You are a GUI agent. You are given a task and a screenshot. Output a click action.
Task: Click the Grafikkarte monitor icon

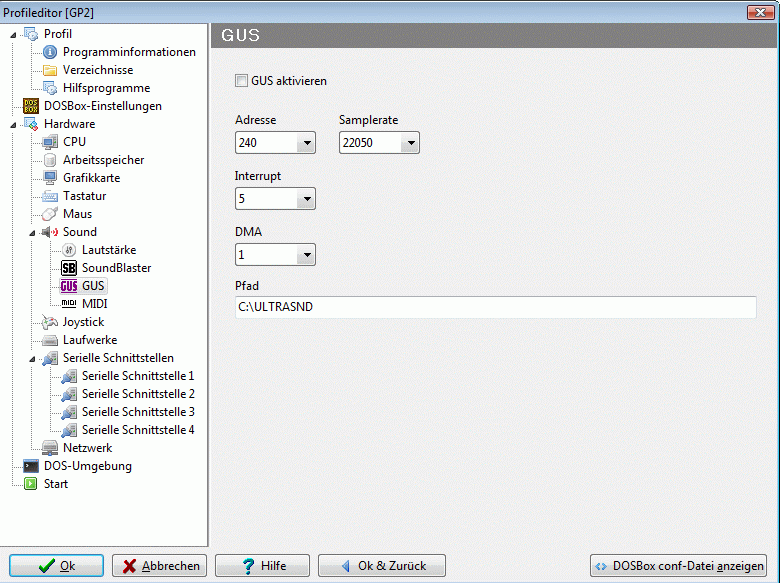(50, 178)
